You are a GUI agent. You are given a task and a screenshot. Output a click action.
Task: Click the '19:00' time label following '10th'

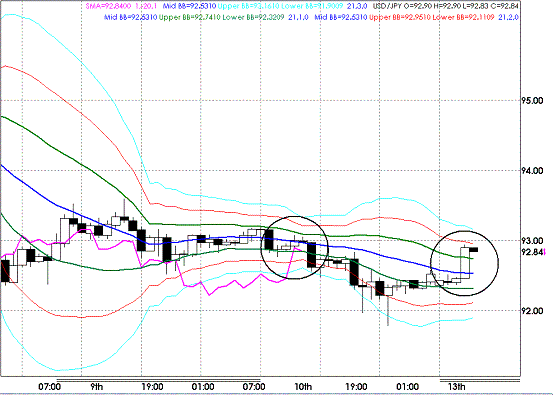(x=357, y=387)
